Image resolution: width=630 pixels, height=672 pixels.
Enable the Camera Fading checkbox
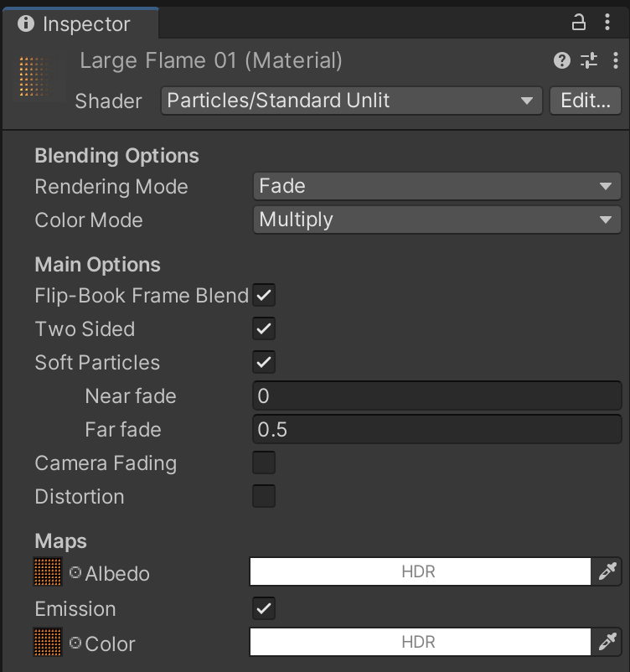[264, 463]
